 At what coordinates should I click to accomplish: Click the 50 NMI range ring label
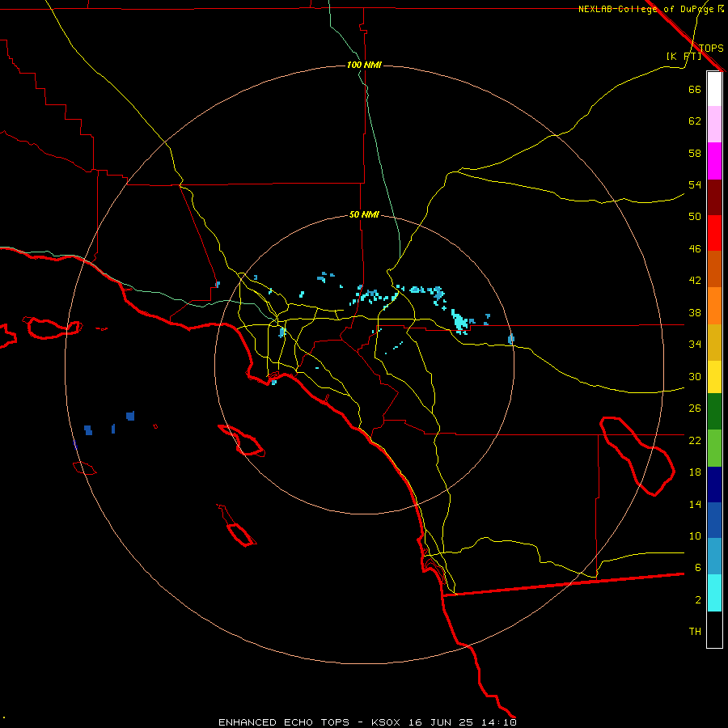pos(364,214)
